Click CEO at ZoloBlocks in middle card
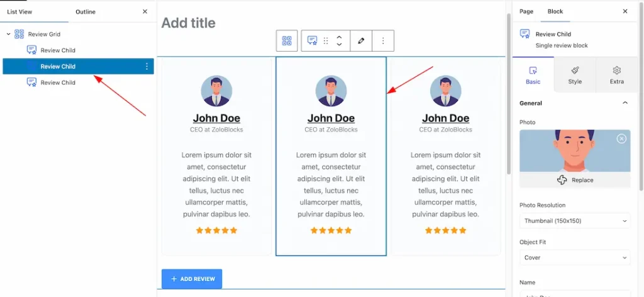The width and height of the screenshot is (644, 297). [x=331, y=130]
